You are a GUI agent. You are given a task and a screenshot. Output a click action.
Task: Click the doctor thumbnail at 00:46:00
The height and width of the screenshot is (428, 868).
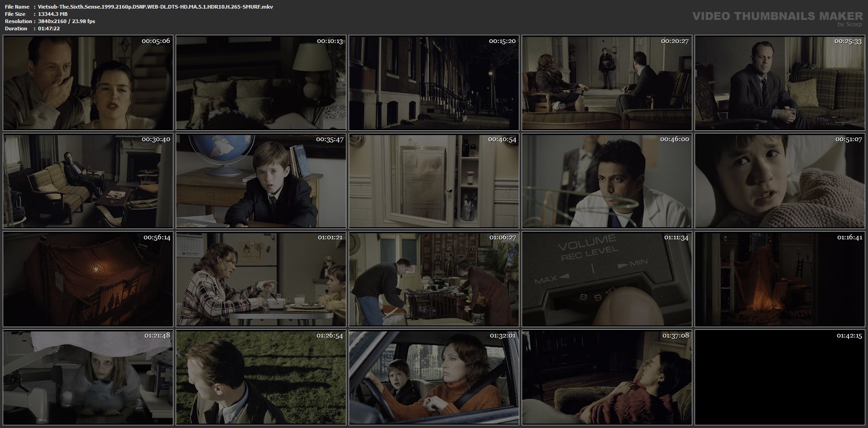[607, 181]
